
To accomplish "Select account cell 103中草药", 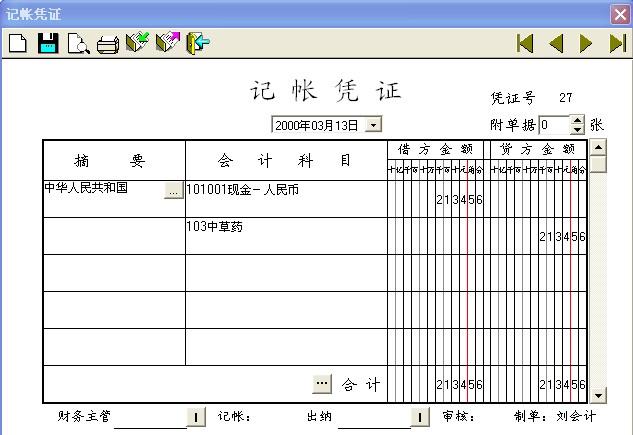I will pyautogui.click(x=286, y=236).
